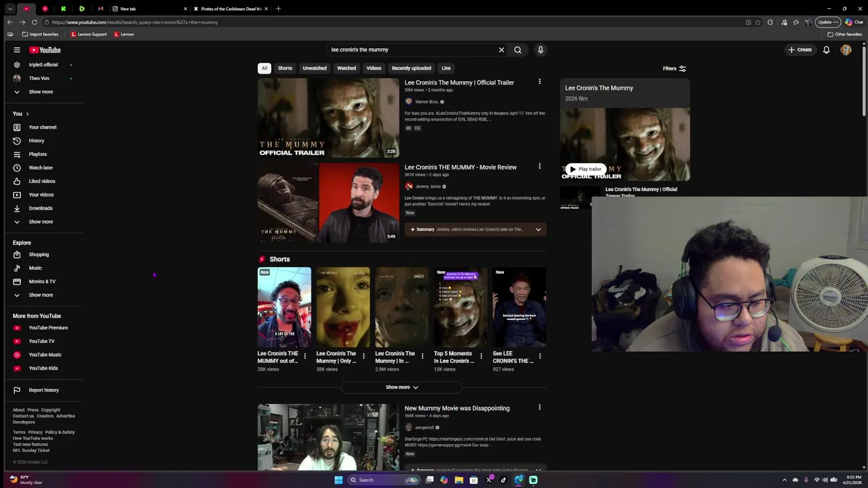Open more options for the Movie Review video
This screenshot has width=868, height=488.
pyautogui.click(x=540, y=167)
